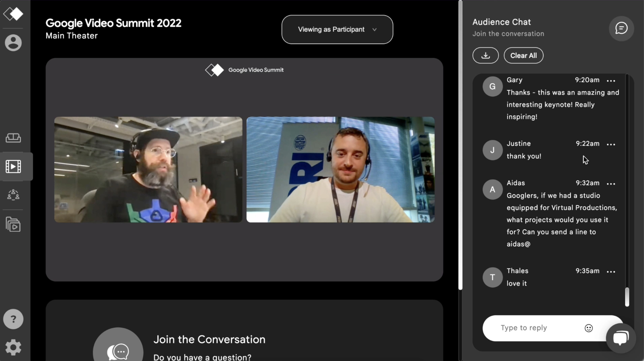Screen dimensions: 644x361
Task: Go to the lounge sofa icon
Action: pyautogui.click(x=13, y=138)
